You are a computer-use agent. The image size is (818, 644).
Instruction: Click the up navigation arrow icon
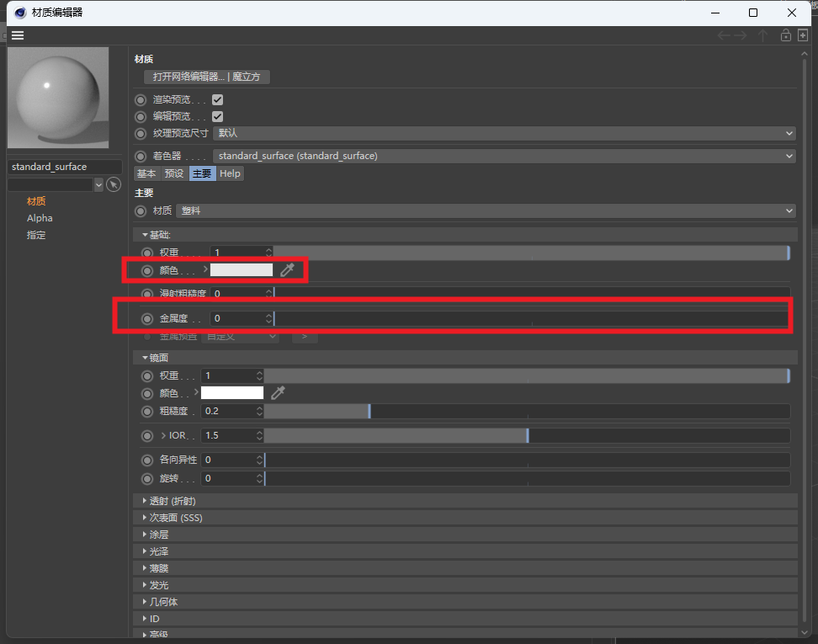coord(762,35)
